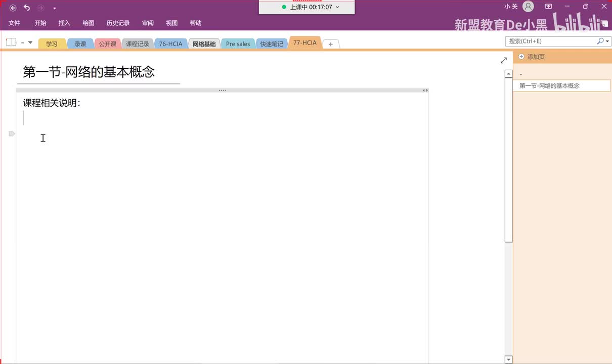Switch to the Pre sales section tab

238,44
